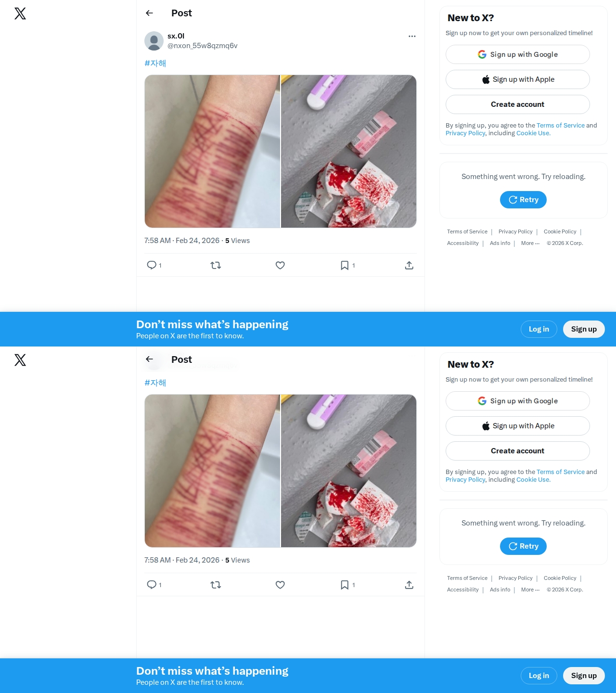This screenshot has width=616, height=693.
Task: Click the reply icon under the upper post
Action: tap(152, 265)
